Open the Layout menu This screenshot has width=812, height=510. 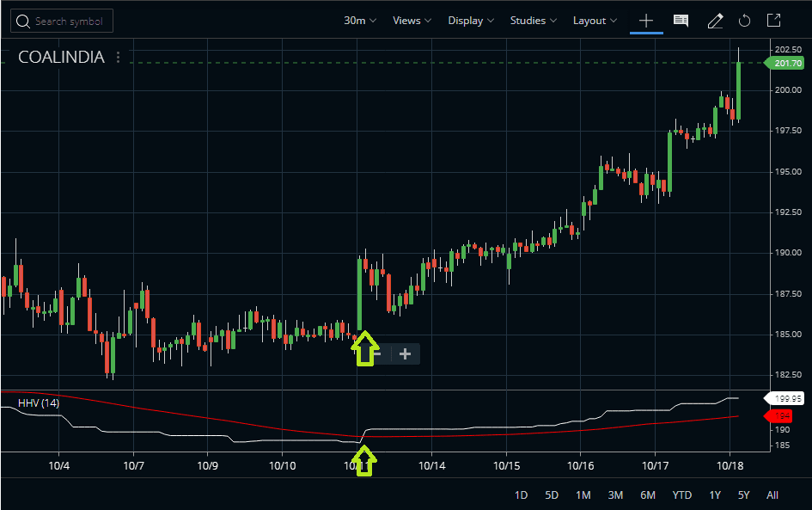point(595,20)
